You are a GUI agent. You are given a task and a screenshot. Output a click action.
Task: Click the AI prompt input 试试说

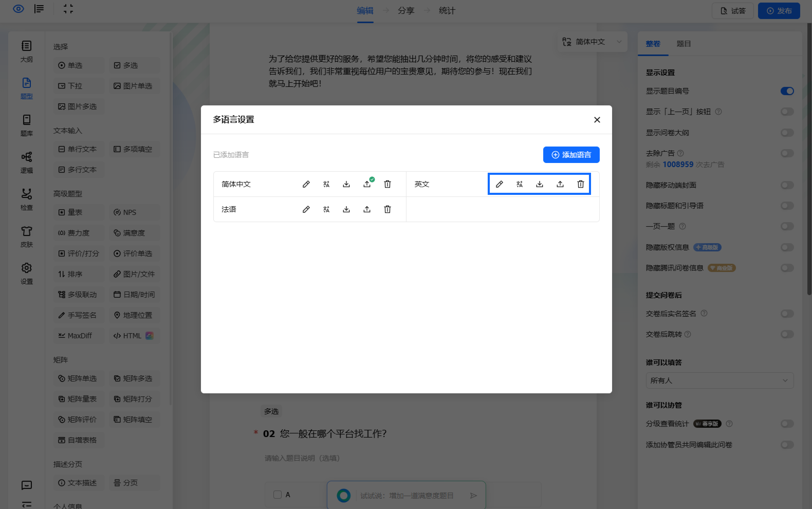click(x=407, y=496)
